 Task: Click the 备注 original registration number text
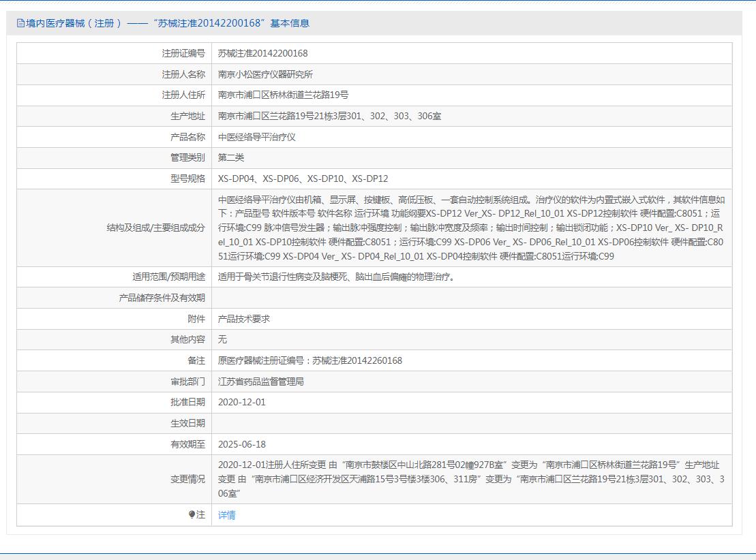(309, 360)
